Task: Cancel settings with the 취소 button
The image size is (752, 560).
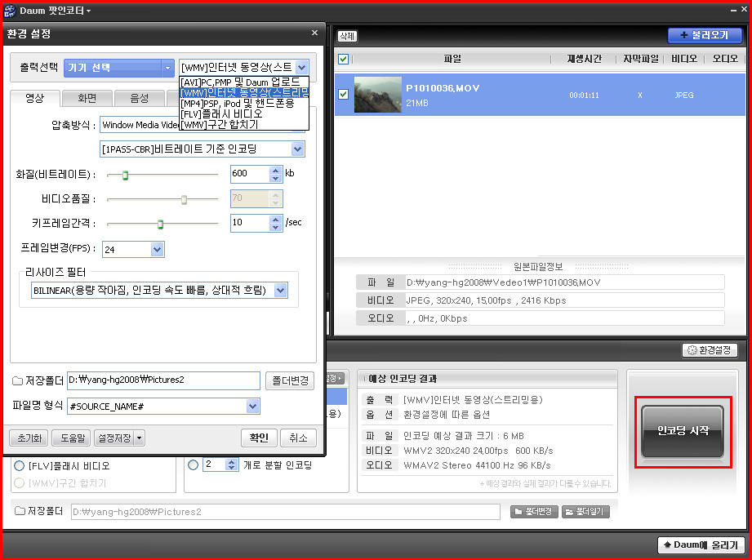Action: point(298,438)
